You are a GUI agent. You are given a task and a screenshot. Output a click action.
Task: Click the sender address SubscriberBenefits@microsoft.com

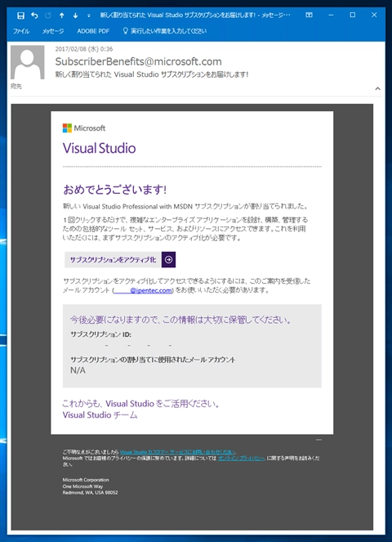tap(139, 61)
